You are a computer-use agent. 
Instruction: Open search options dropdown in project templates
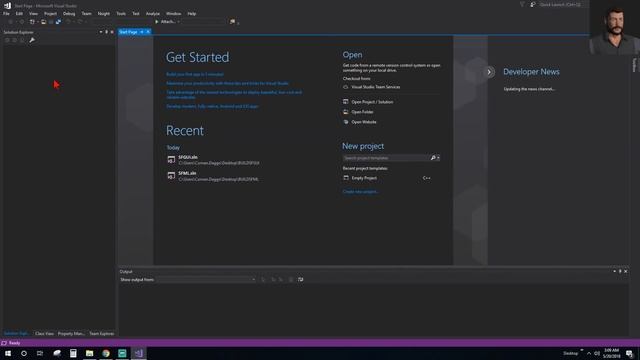[x=438, y=158]
